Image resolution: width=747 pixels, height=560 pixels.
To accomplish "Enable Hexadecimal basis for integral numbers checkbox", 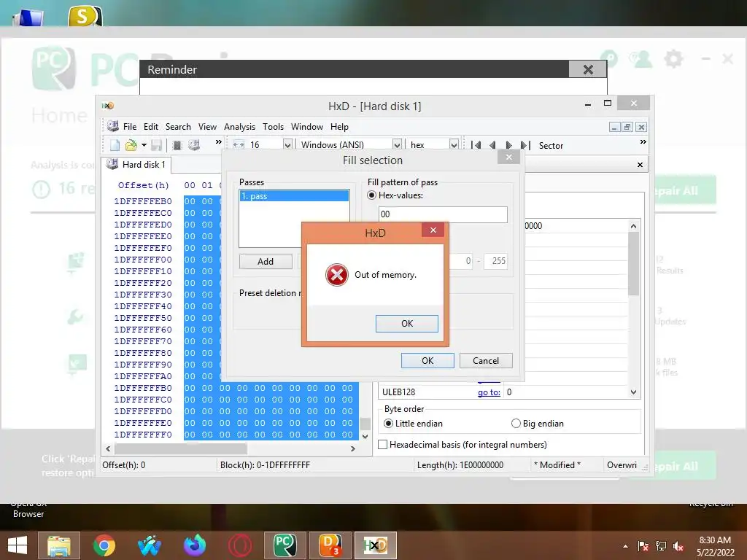I will [382, 444].
